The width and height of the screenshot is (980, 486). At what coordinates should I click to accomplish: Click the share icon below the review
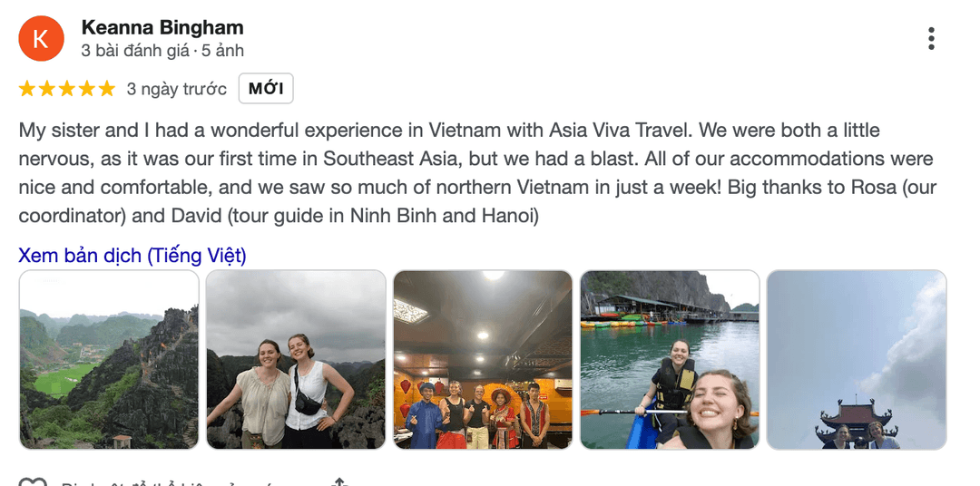click(339, 481)
